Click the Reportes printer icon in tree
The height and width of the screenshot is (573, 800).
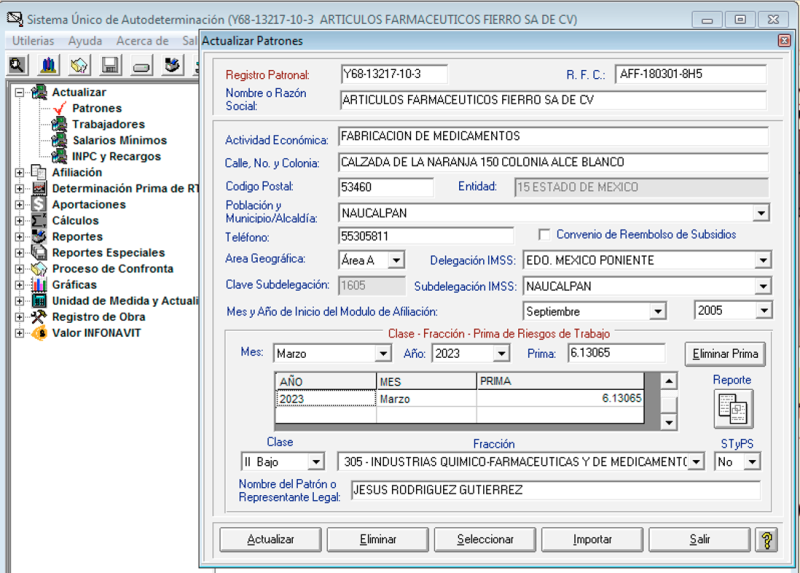(39, 236)
